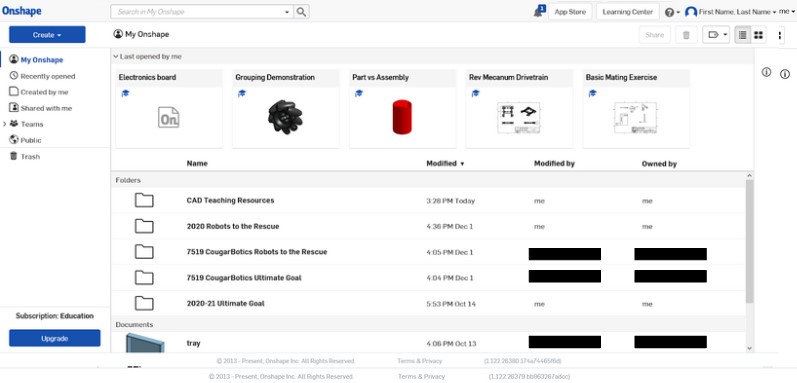Open the right details info icon
797x383 pixels.
(785, 74)
